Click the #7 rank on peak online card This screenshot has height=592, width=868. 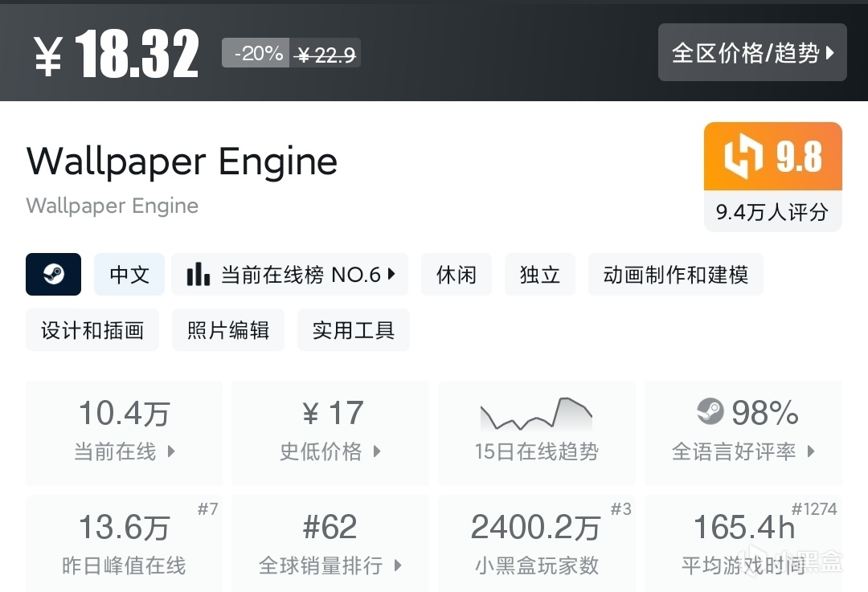[x=208, y=508]
